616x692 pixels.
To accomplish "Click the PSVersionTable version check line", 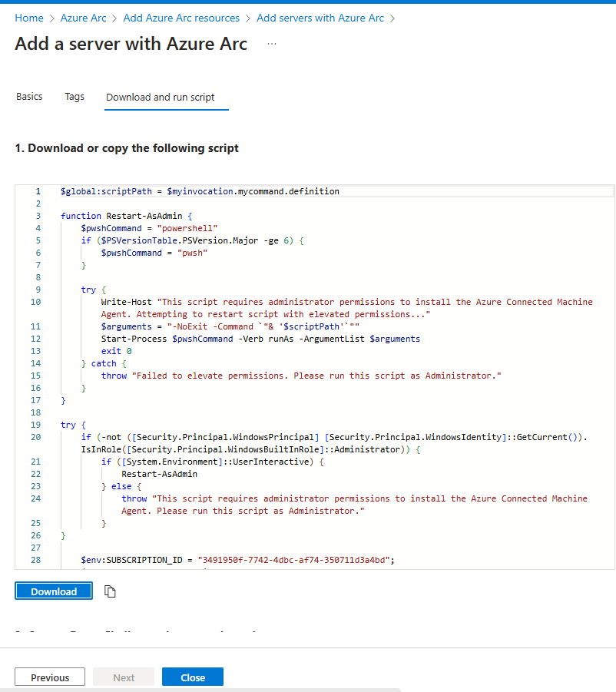I will coord(192,240).
